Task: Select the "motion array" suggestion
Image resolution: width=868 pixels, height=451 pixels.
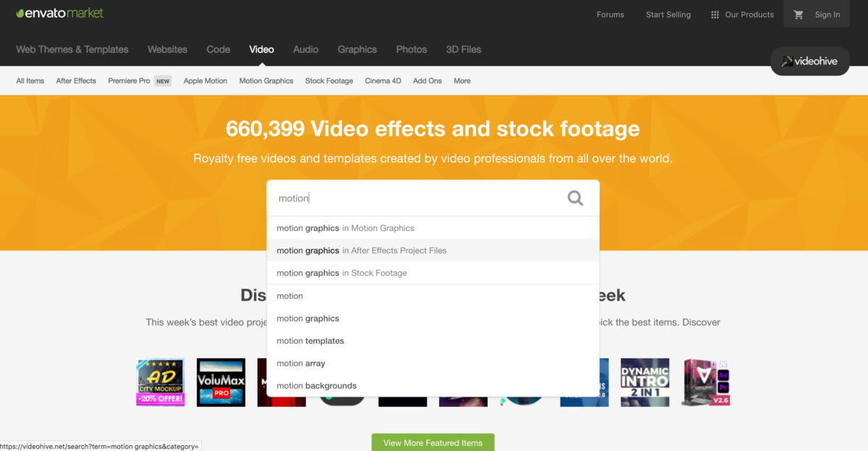Action: [x=433, y=363]
